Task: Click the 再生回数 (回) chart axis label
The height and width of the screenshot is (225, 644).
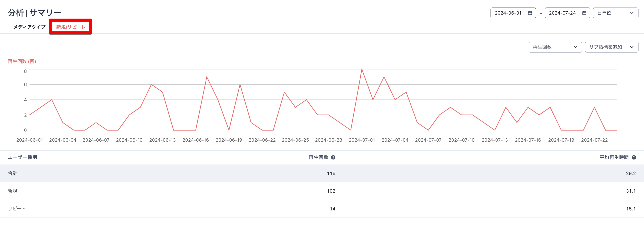Action: point(22,62)
